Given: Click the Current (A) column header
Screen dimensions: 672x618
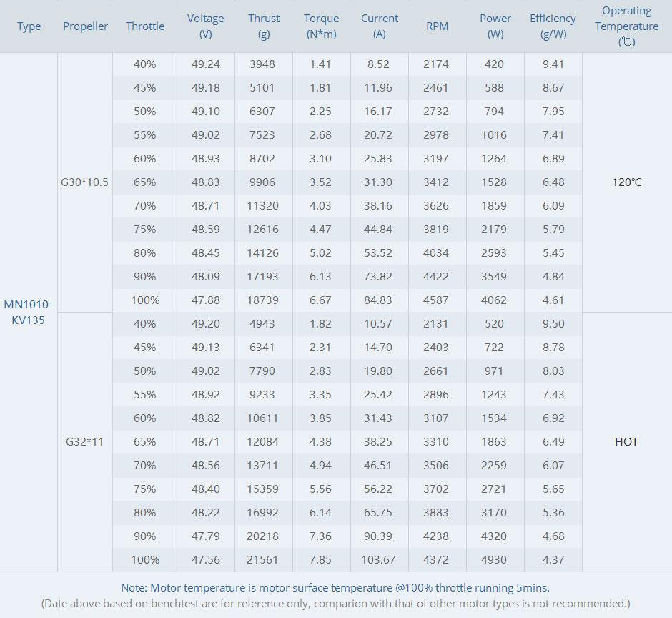Looking at the screenshot, I should point(379,26).
